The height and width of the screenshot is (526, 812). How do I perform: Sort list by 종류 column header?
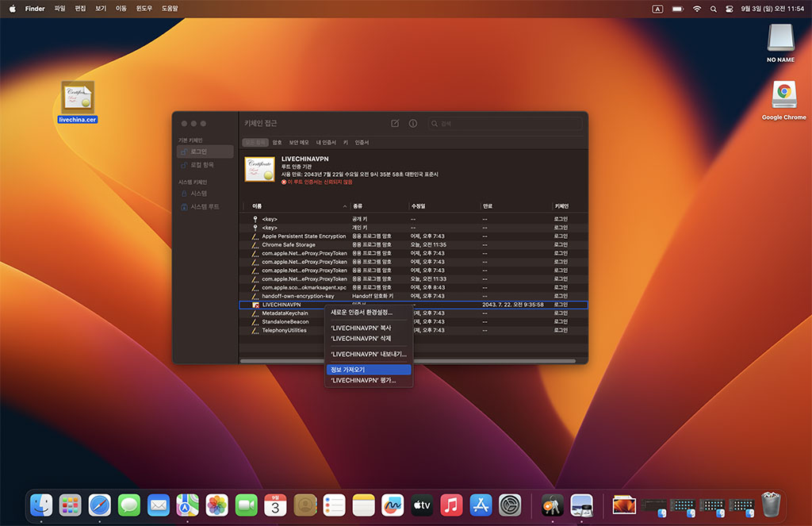[x=379, y=206]
